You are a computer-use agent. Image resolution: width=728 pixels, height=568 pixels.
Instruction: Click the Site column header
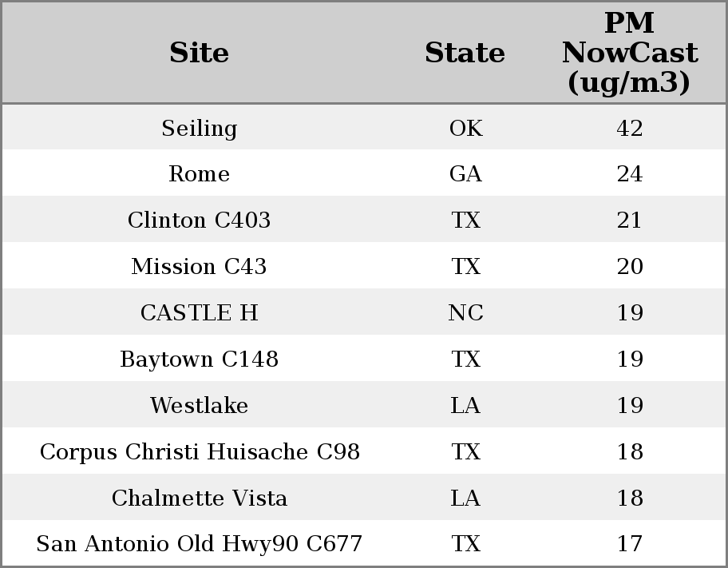click(x=200, y=53)
